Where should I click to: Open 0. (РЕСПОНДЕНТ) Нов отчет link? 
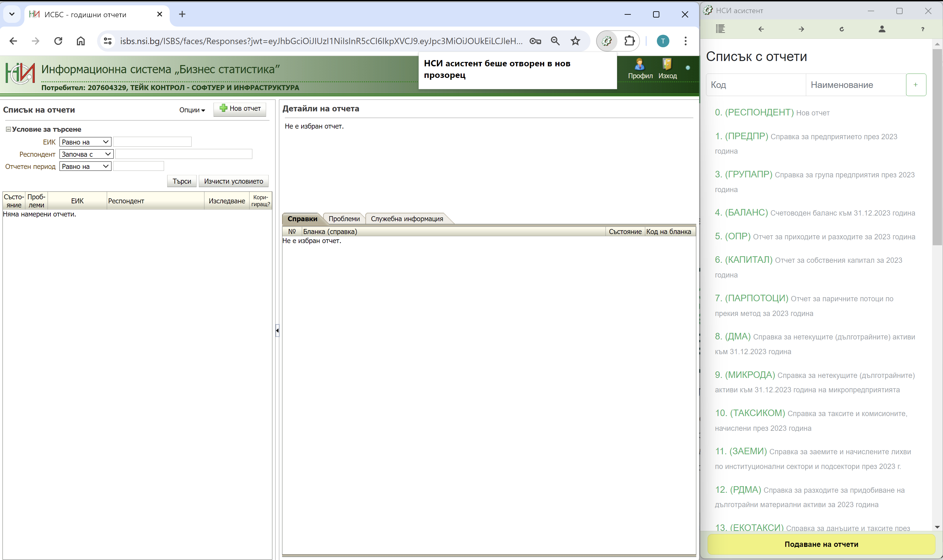[x=772, y=112]
